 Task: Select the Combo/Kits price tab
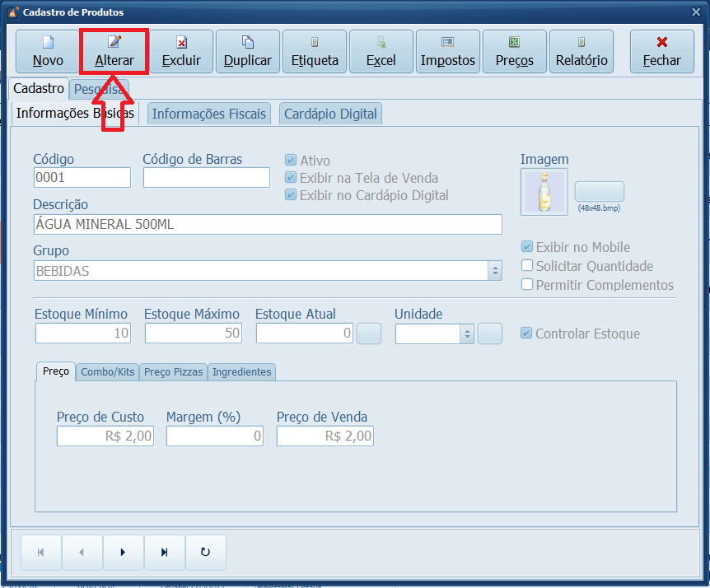108,372
